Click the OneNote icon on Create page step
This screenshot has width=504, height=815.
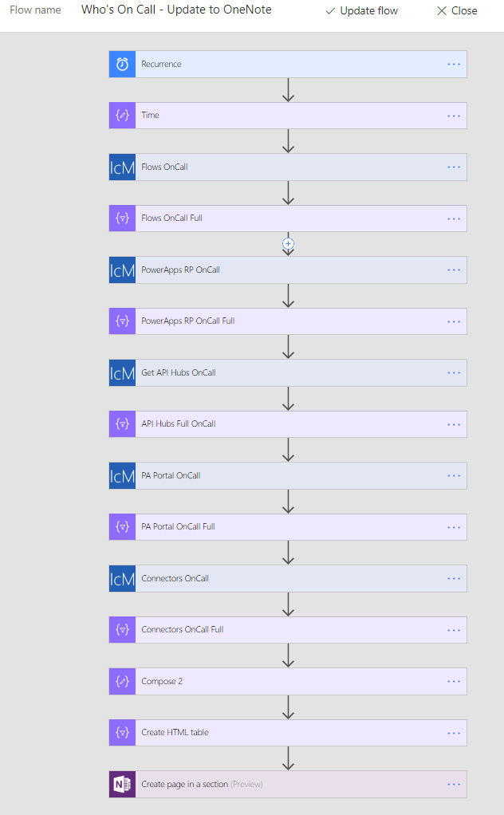coord(122,785)
